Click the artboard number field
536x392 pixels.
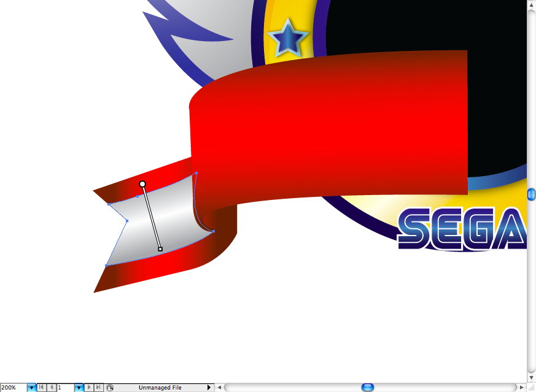[65, 388]
